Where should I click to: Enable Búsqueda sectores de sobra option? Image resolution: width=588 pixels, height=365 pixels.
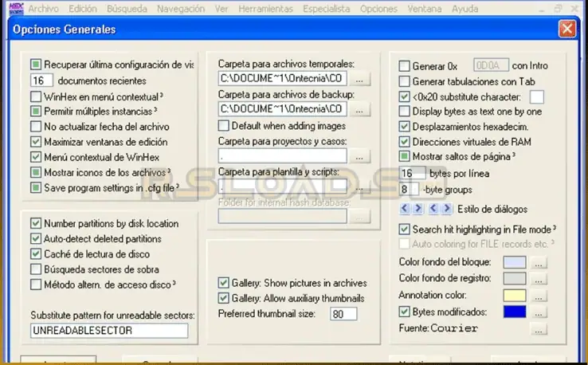(x=36, y=269)
